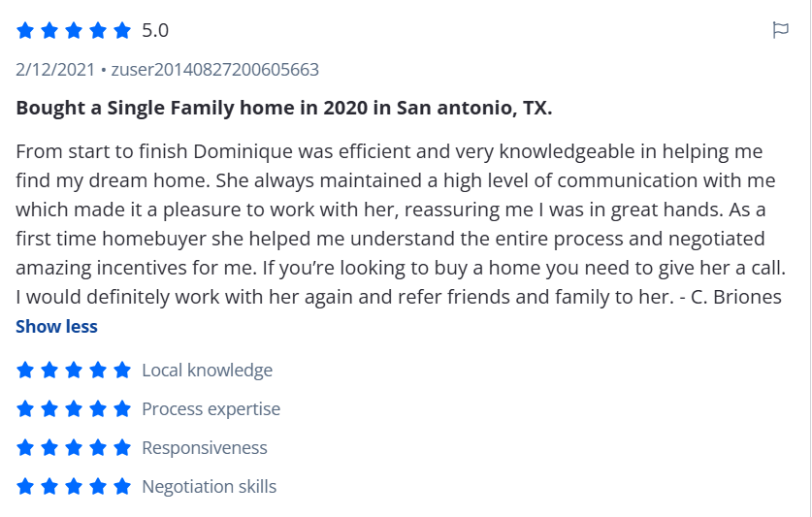Click the second star beside Negotiation skills
The height and width of the screenshot is (517, 812).
coord(49,487)
